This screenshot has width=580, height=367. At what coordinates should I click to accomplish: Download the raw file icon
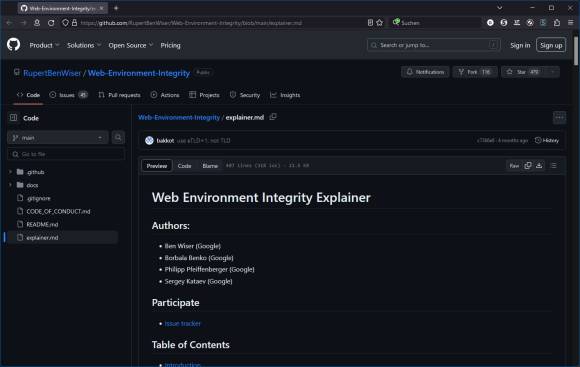pyautogui.click(x=539, y=165)
